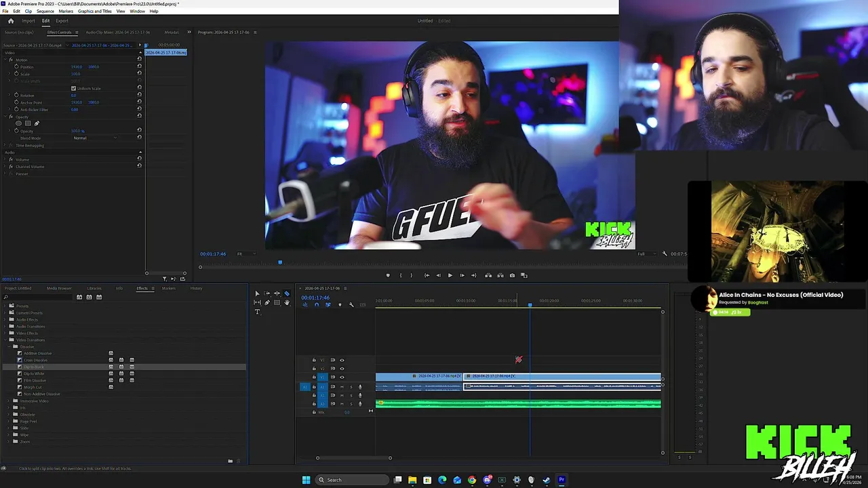Toggle the Motion fx effect on or off
The image size is (868, 488).
tap(11, 60)
